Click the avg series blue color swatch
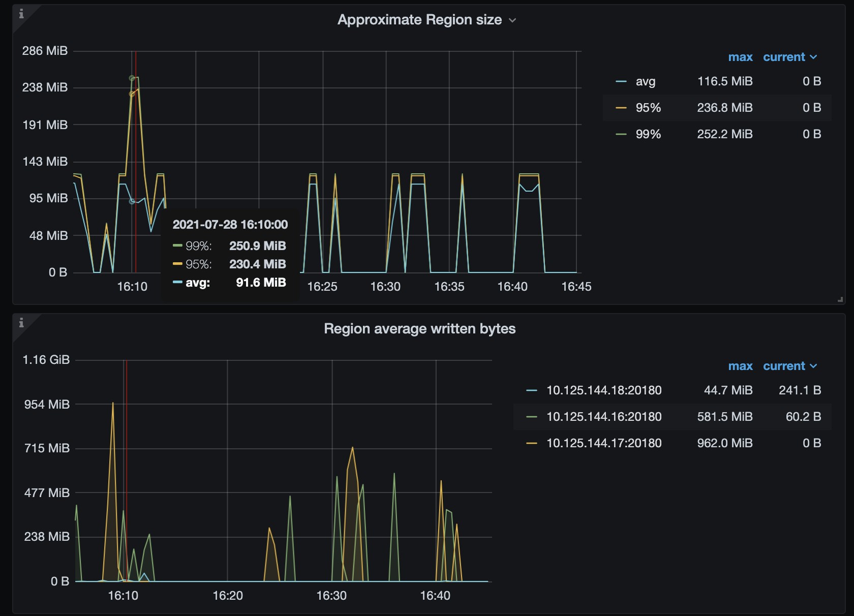This screenshot has height=616, width=854. [621, 81]
